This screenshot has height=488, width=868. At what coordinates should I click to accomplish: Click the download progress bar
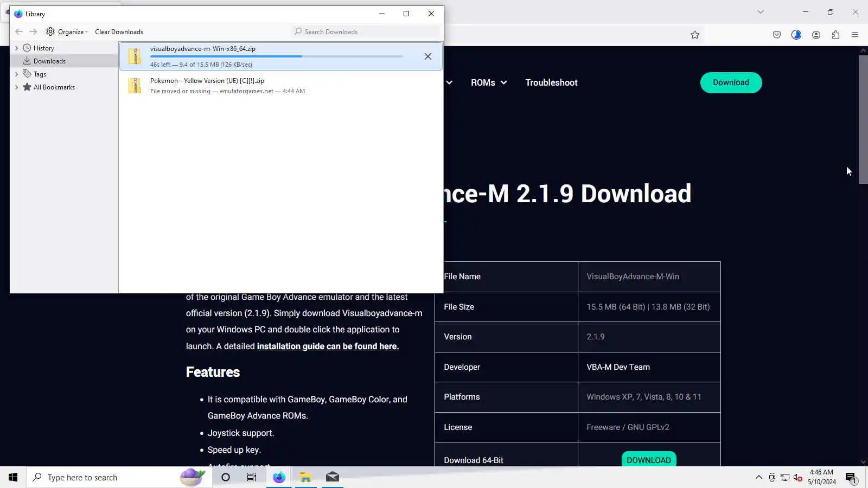277,56
